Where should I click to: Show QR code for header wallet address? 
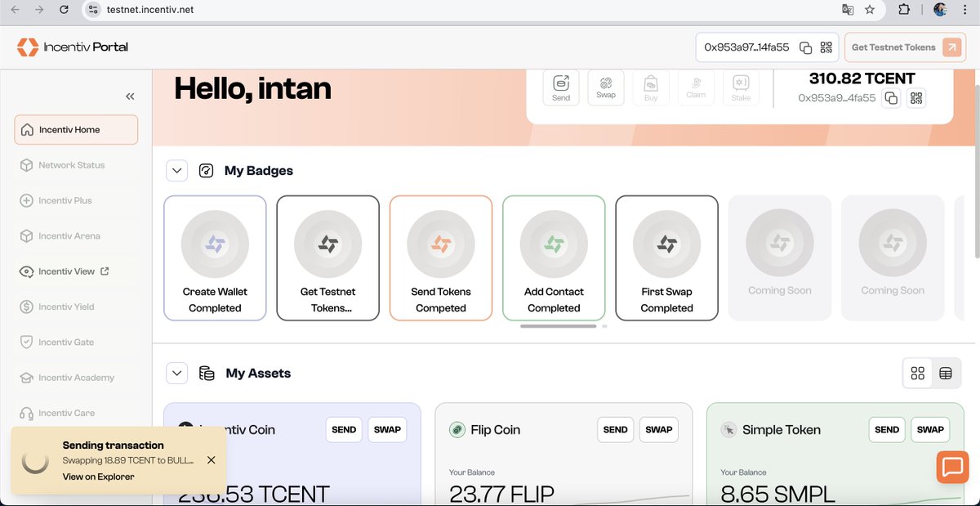826,47
